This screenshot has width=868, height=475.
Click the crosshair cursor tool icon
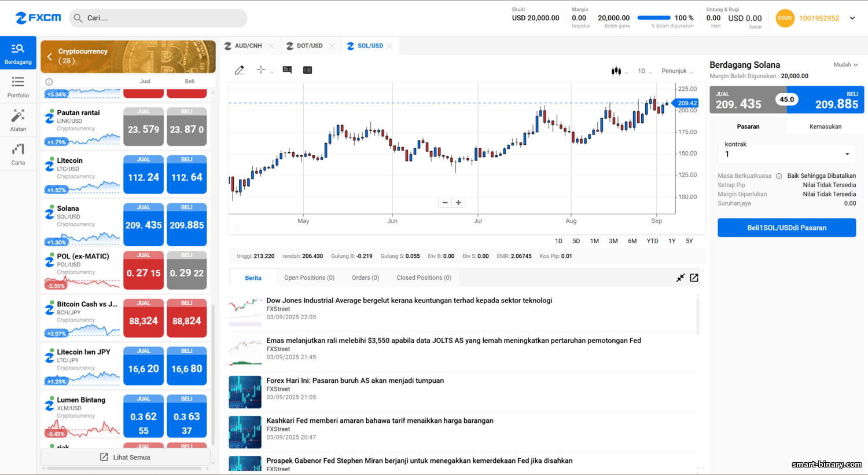pyautogui.click(x=261, y=70)
